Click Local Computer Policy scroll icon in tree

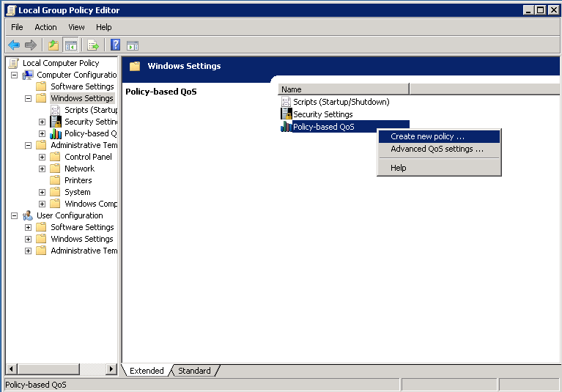[14, 64]
